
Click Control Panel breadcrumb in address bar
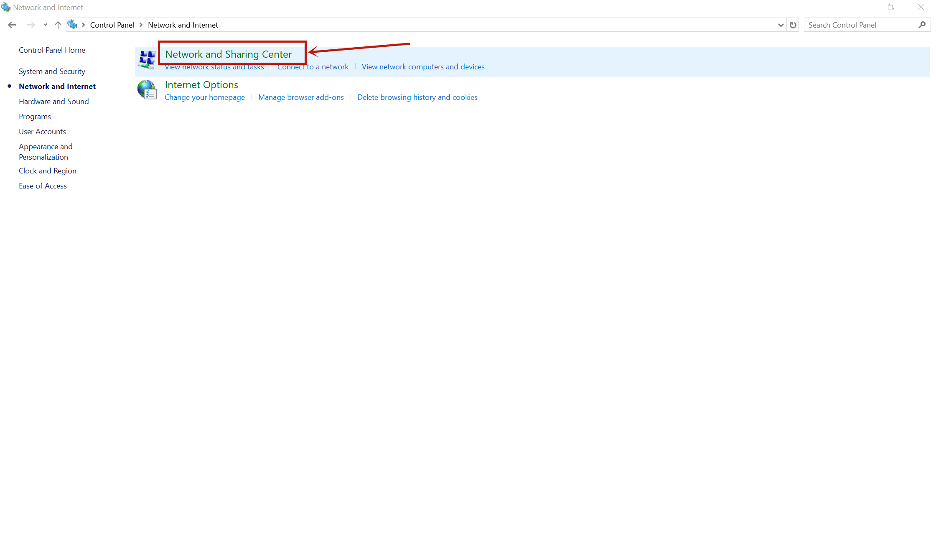(112, 25)
